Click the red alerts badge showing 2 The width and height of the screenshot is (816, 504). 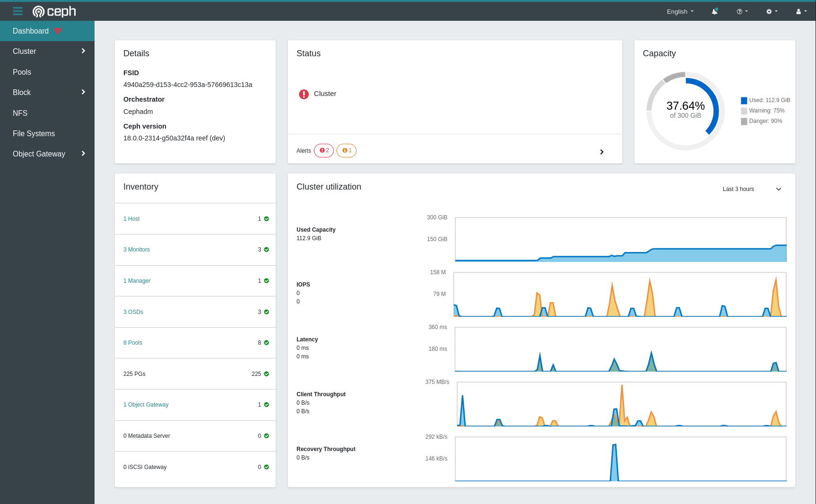(x=324, y=150)
